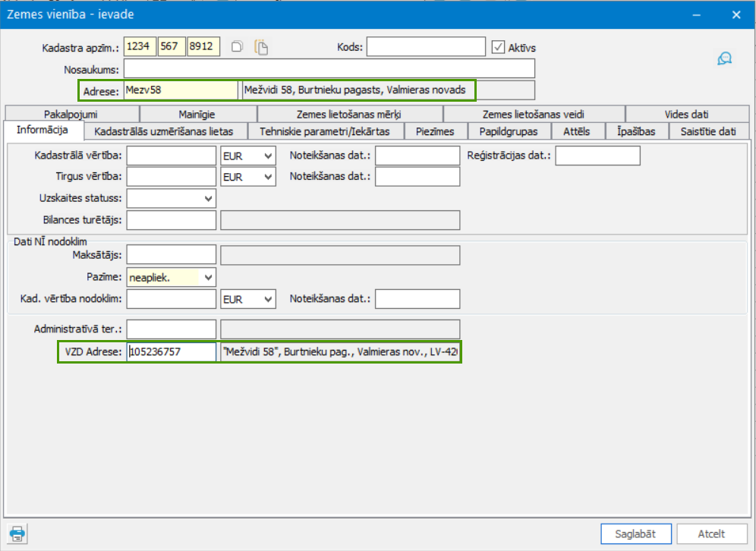Click the copy cadastral number icon
The height and width of the screenshot is (551, 756).
coord(237,47)
